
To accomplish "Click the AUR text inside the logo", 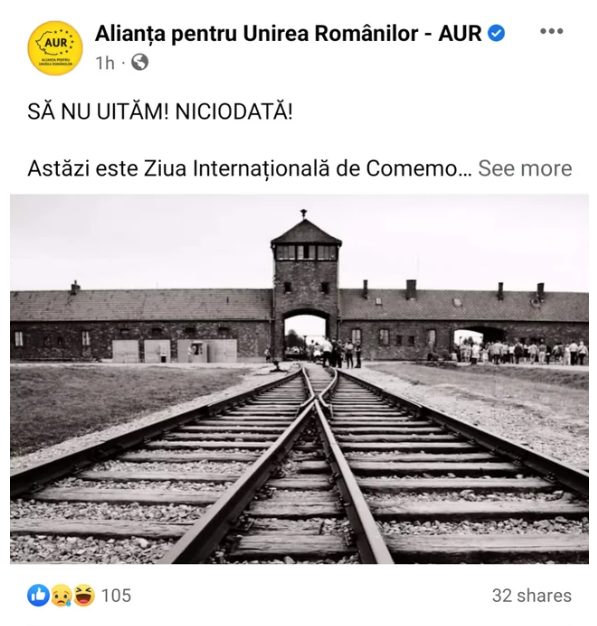I will [56, 42].
